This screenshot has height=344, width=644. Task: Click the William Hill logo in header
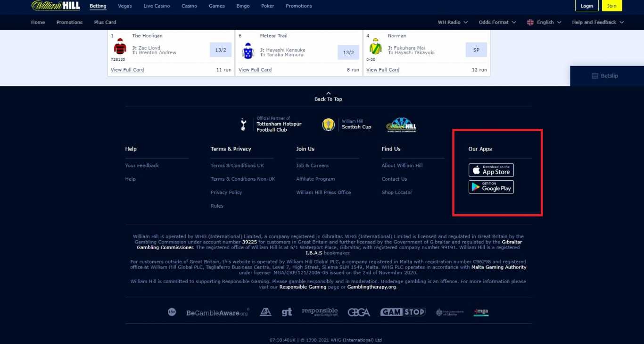(56, 6)
